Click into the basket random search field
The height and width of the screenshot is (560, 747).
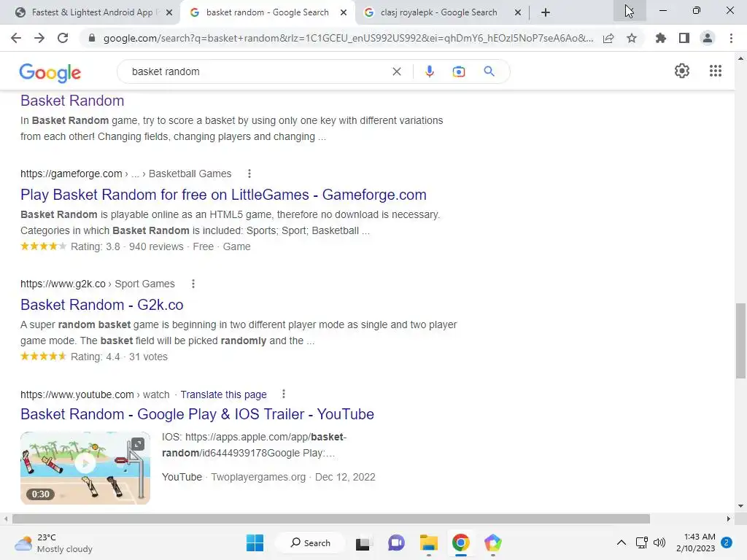tap(258, 71)
